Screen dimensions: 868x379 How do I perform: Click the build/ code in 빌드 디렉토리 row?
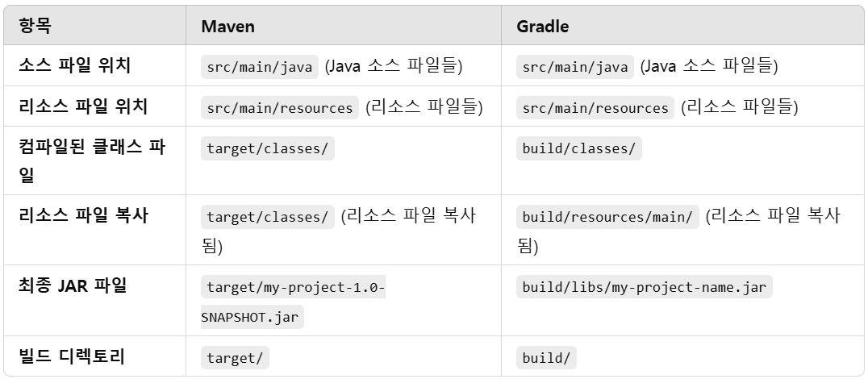546,357
